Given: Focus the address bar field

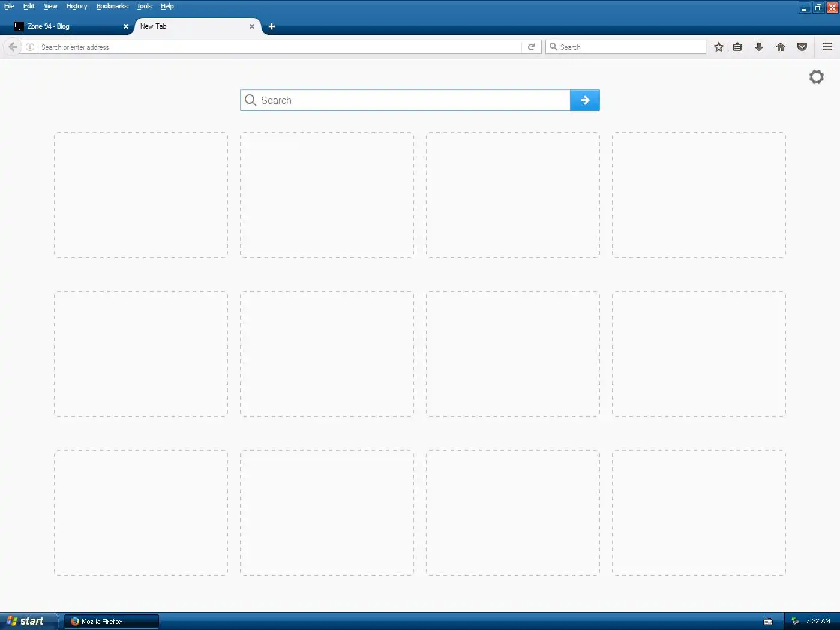Looking at the screenshot, I should tap(280, 47).
